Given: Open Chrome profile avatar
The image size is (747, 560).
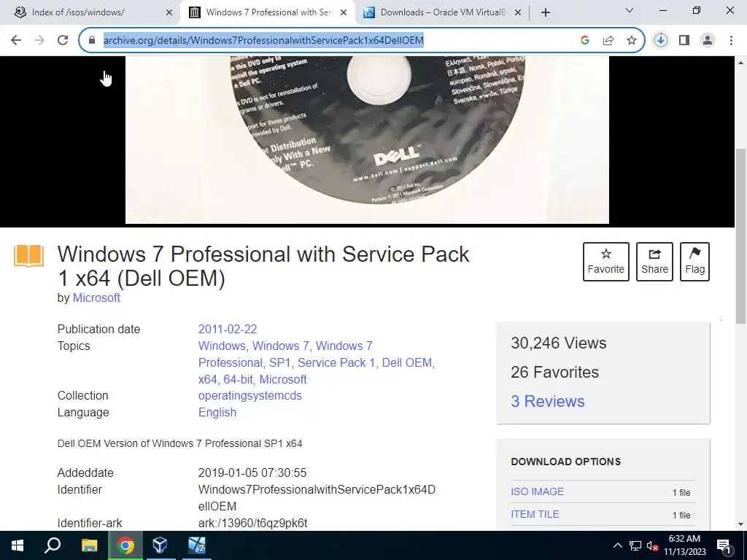Looking at the screenshot, I should 708,40.
